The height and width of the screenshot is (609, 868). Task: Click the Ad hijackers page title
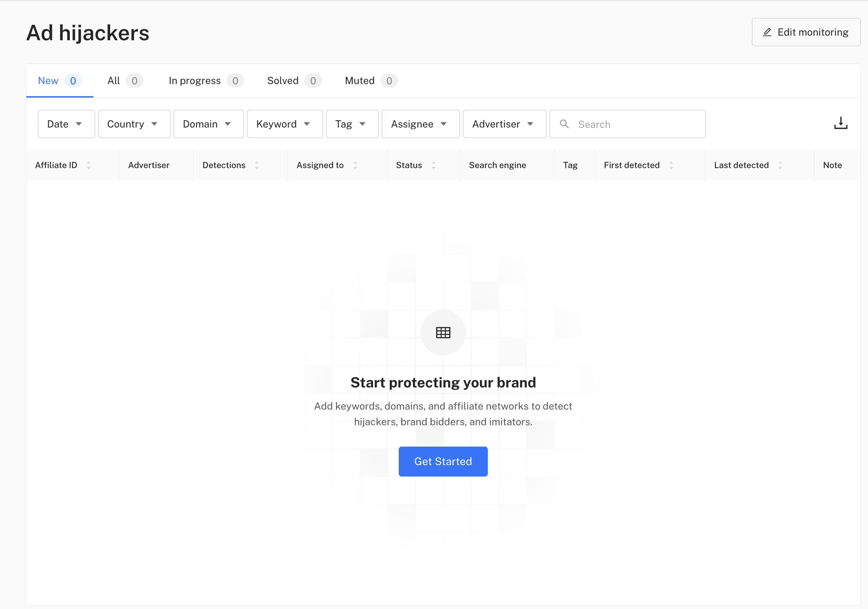88,33
